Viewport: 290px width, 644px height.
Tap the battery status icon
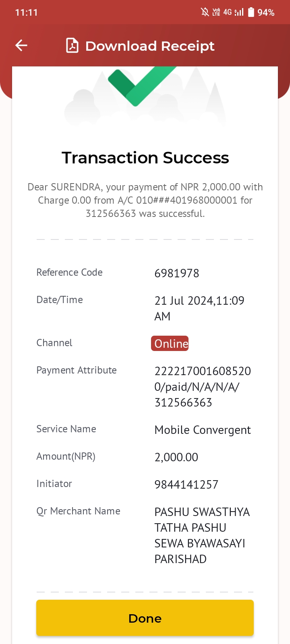251,12
